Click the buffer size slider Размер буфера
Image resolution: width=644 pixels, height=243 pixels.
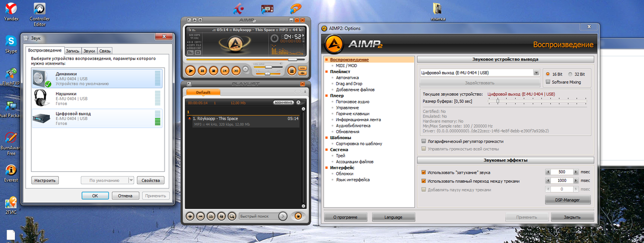click(x=537, y=101)
